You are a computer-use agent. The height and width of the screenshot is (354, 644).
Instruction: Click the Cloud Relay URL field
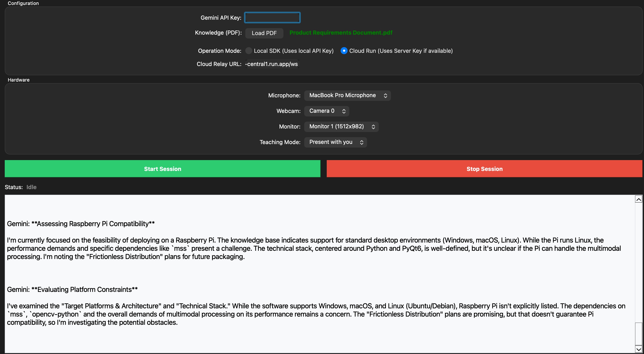(x=272, y=64)
